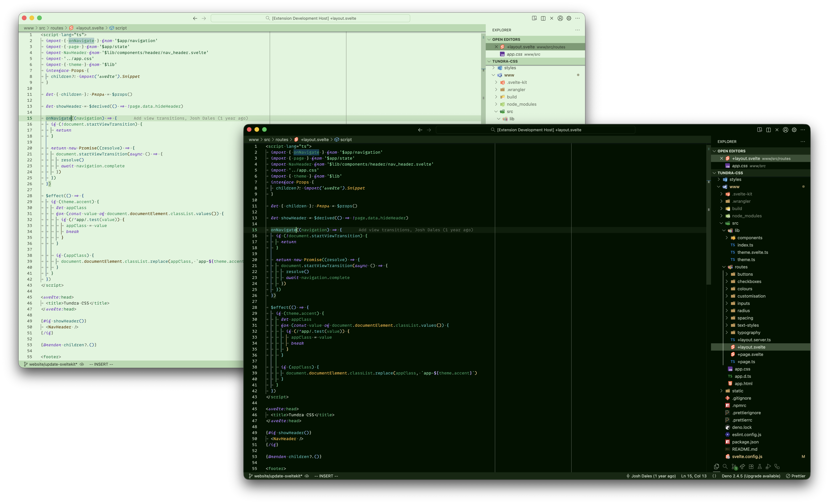Viewport: 829px width, 504px height.
Task: Click command center search field in dark window
Action: point(535,130)
